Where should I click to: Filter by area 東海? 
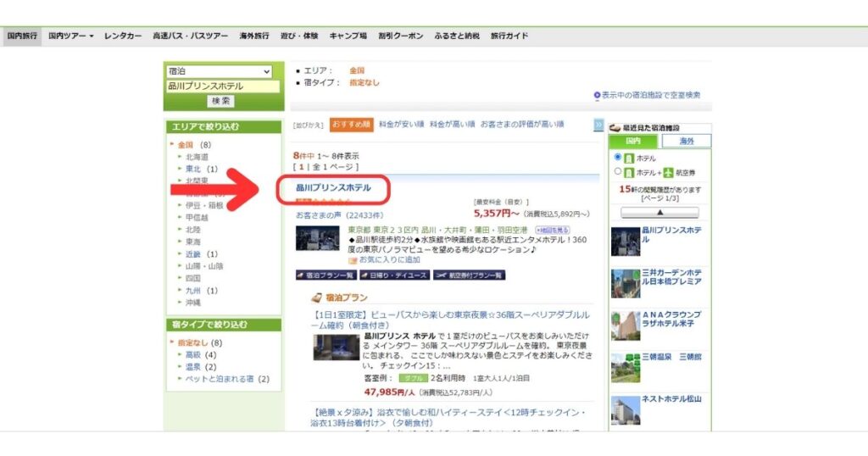(x=193, y=242)
